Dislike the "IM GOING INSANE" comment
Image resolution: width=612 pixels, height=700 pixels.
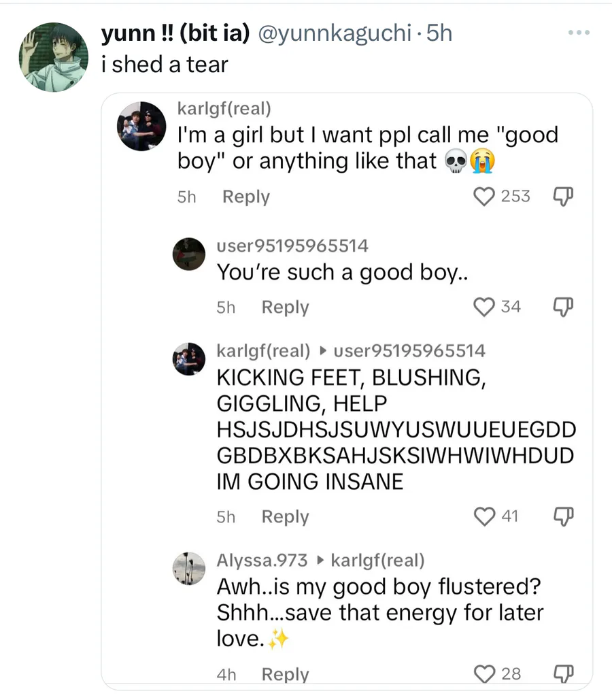pos(562,517)
